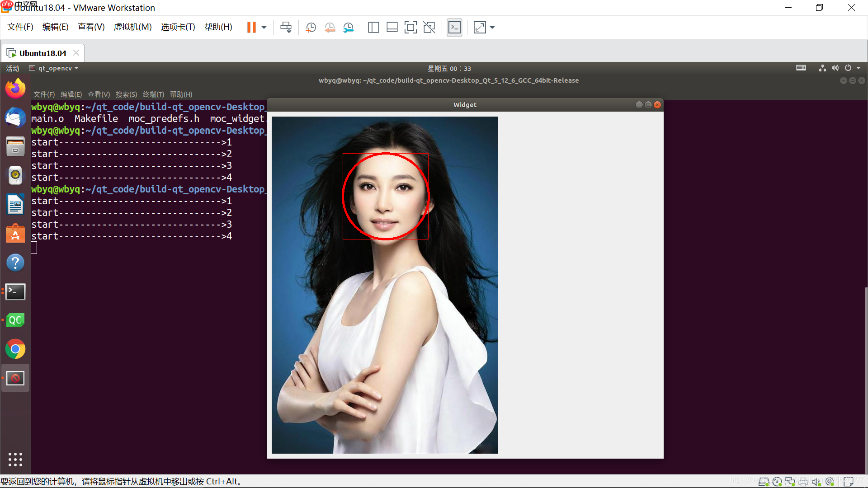Toggle the library sidebar panel

click(x=373, y=27)
